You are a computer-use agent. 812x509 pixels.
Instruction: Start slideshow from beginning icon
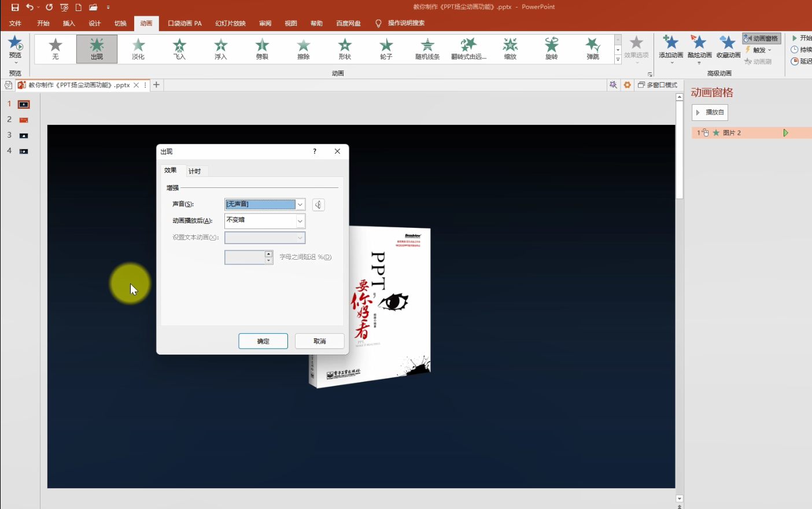64,8
